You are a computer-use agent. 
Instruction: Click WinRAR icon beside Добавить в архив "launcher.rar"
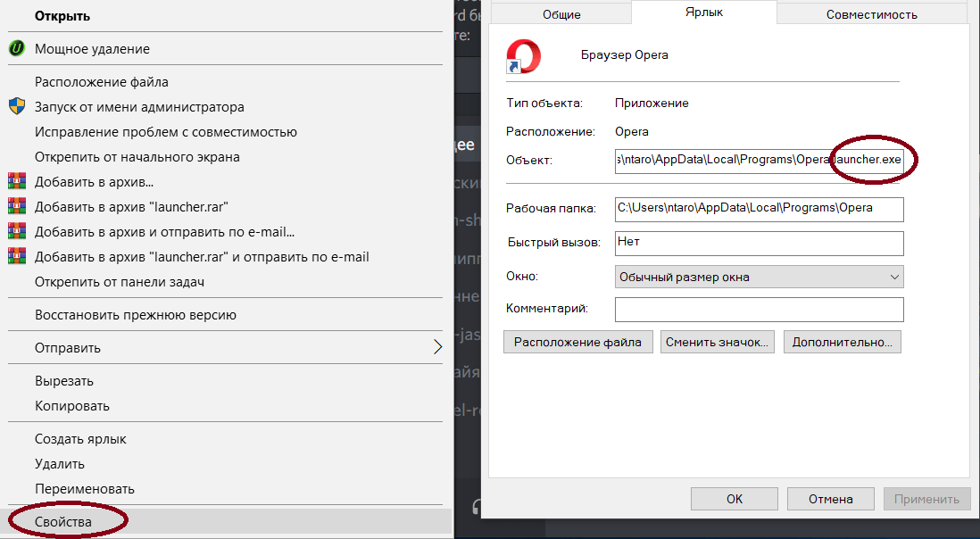point(16,207)
